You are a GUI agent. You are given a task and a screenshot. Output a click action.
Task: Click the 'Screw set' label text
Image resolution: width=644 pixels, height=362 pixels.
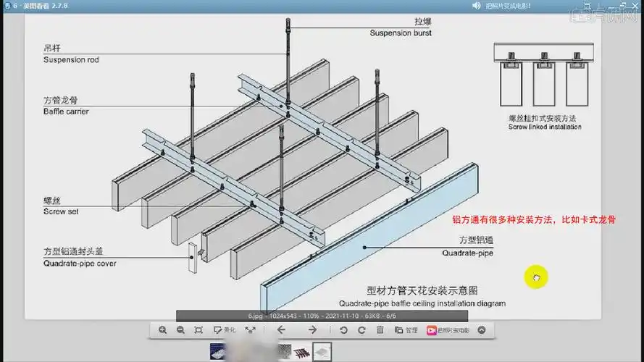point(61,212)
